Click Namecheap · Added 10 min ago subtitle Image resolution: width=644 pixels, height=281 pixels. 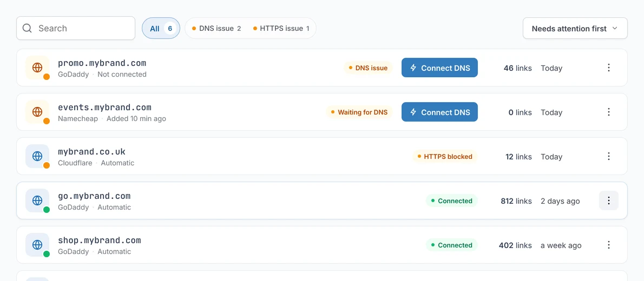112,118
